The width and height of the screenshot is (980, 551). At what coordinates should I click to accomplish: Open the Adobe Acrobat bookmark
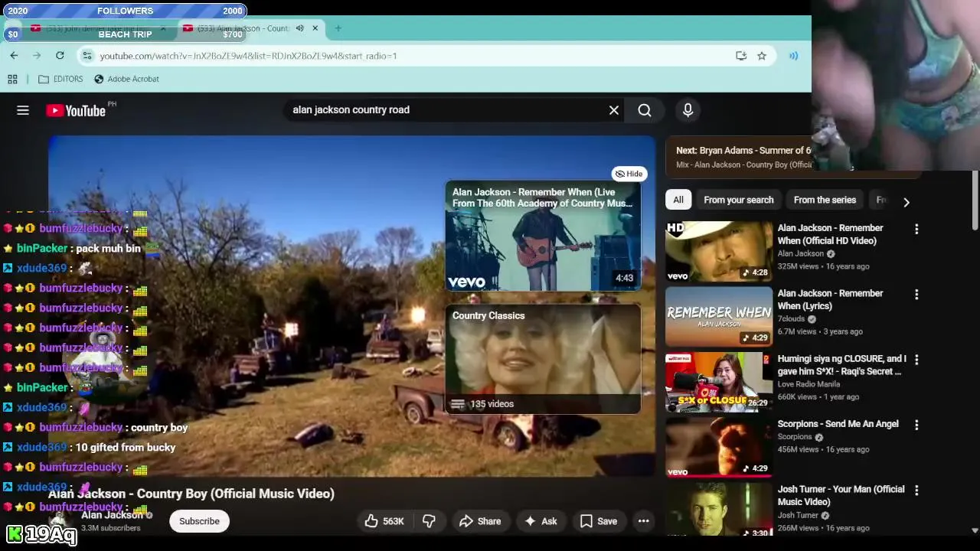[x=126, y=79]
